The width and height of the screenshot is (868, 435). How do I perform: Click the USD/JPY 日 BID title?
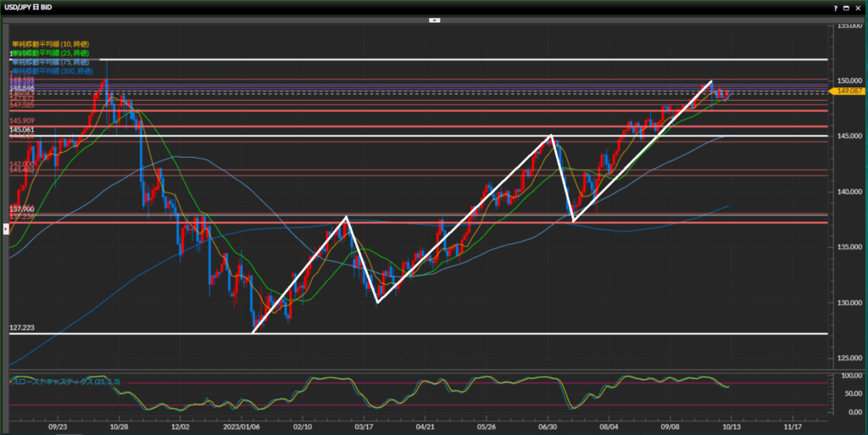click(34, 6)
